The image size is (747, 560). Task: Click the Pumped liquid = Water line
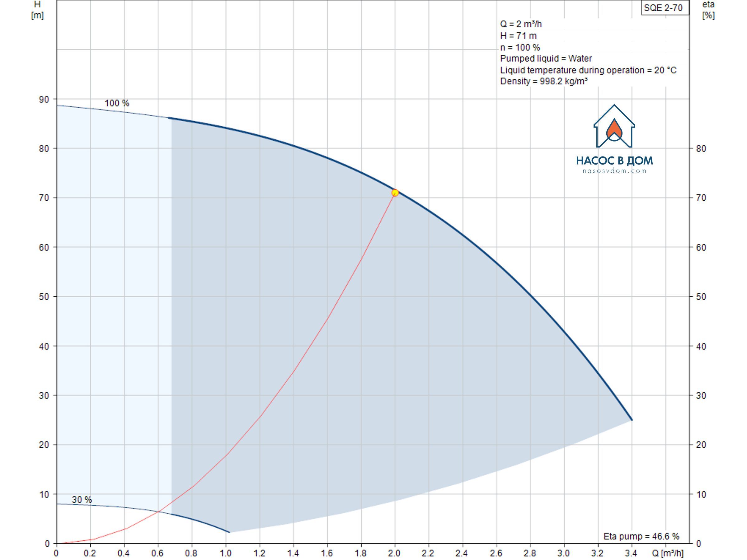[546, 58]
